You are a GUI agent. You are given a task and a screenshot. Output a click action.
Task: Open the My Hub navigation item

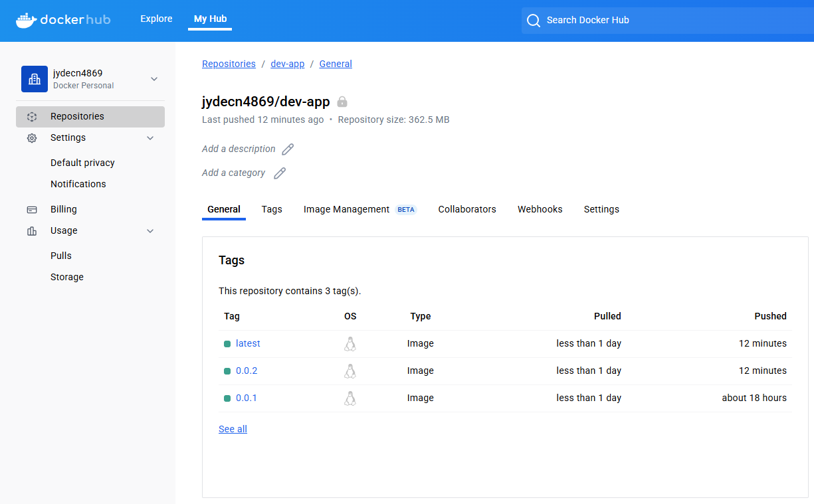[x=210, y=19]
